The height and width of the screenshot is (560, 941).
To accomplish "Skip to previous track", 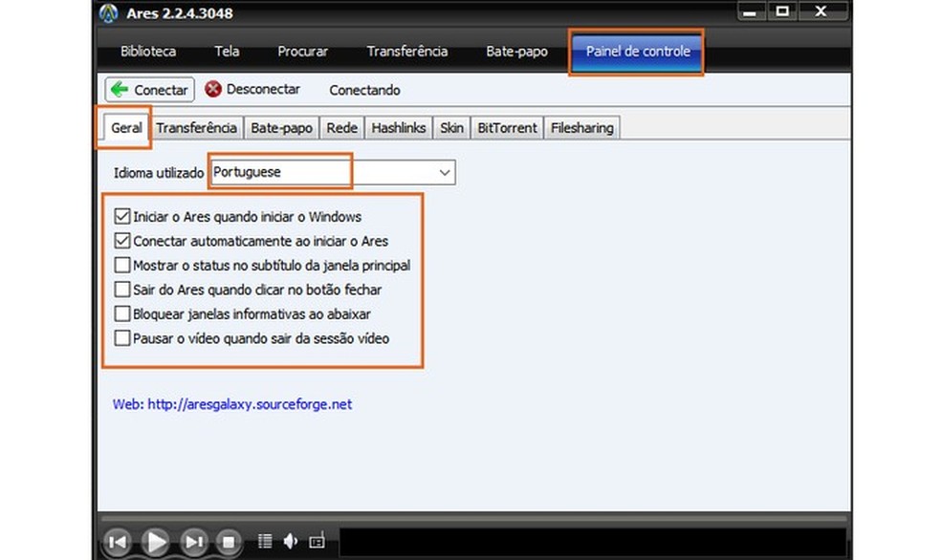I will pyautogui.click(x=118, y=542).
